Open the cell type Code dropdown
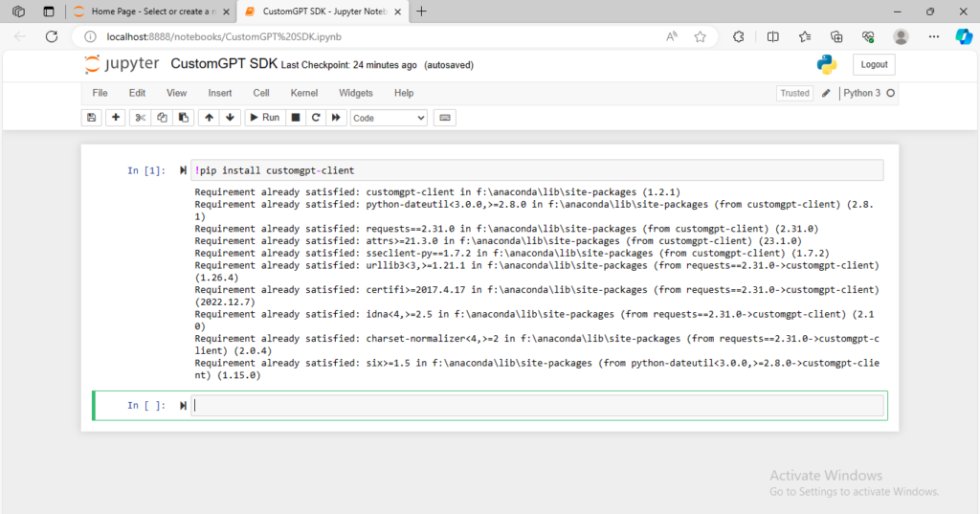The image size is (980, 514). (389, 118)
